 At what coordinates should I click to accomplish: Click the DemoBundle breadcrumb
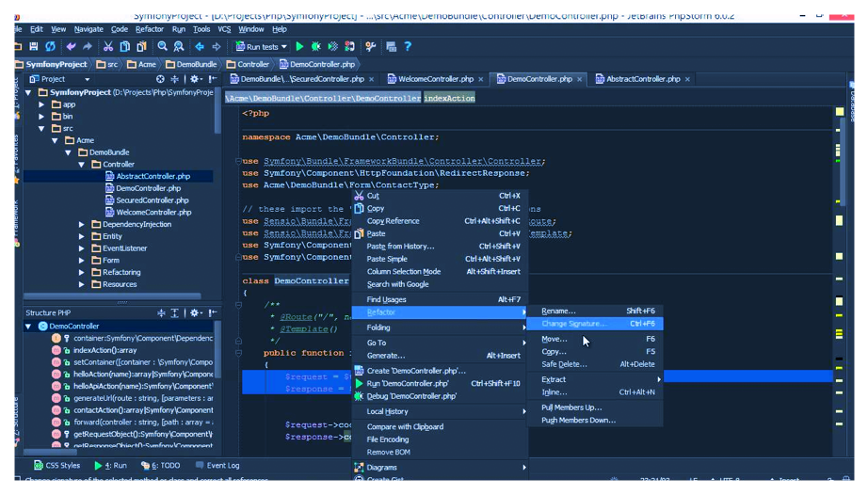191,65
